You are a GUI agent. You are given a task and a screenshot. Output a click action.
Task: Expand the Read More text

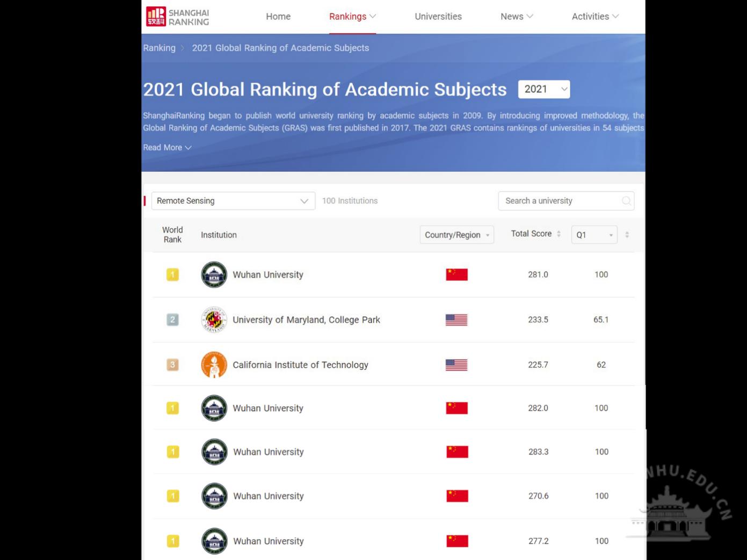[167, 148]
